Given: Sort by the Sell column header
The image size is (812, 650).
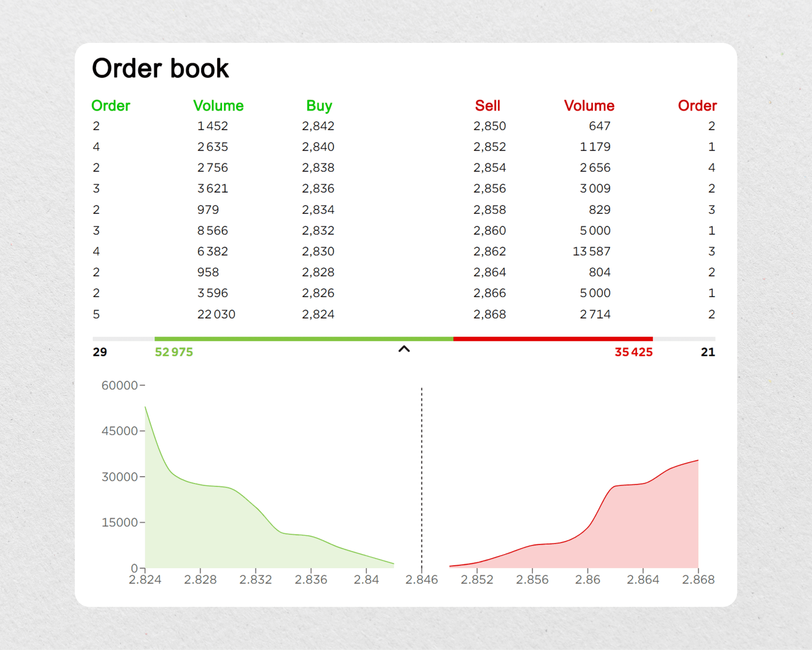Looking at the screenshot, I should (x=488, y=105).
